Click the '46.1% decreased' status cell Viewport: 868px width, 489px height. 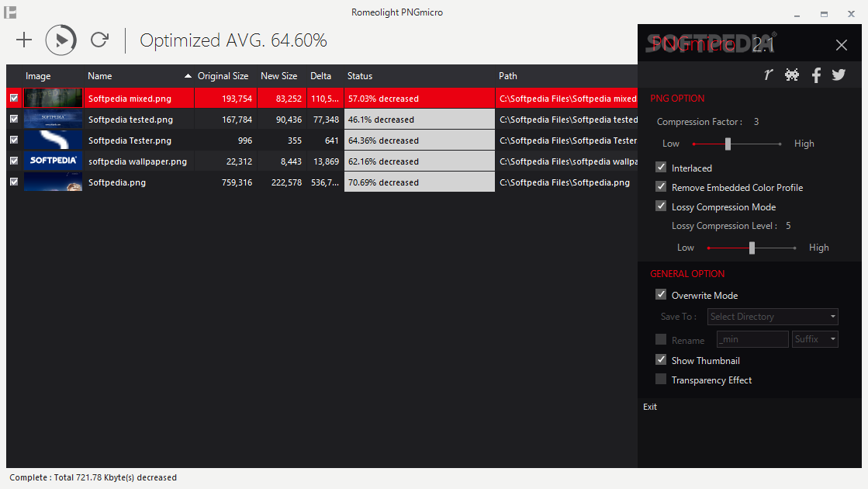coord(419,119)
